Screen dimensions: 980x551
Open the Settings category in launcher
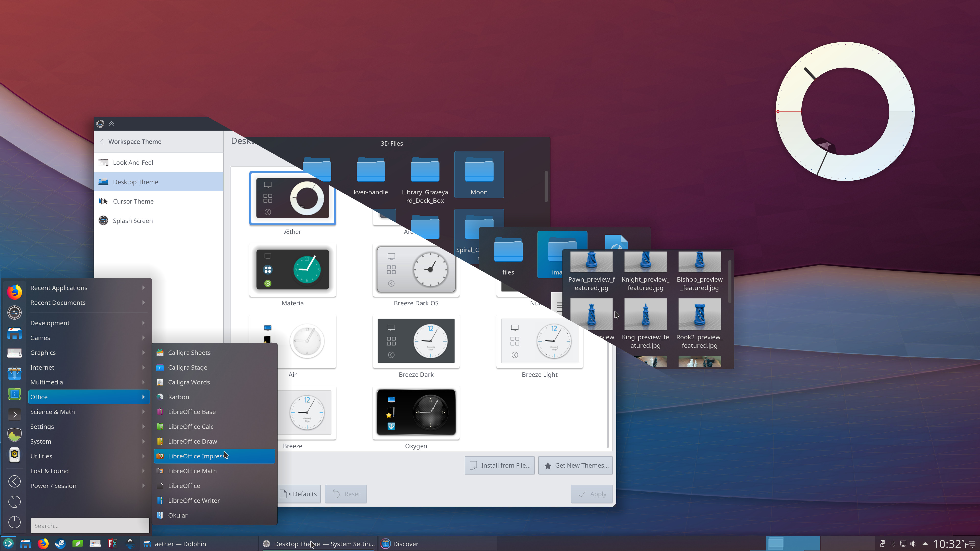click(89, 427)
